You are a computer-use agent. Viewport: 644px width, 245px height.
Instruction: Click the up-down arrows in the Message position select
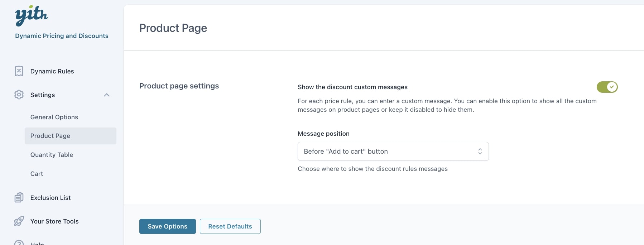pos(480,152)
